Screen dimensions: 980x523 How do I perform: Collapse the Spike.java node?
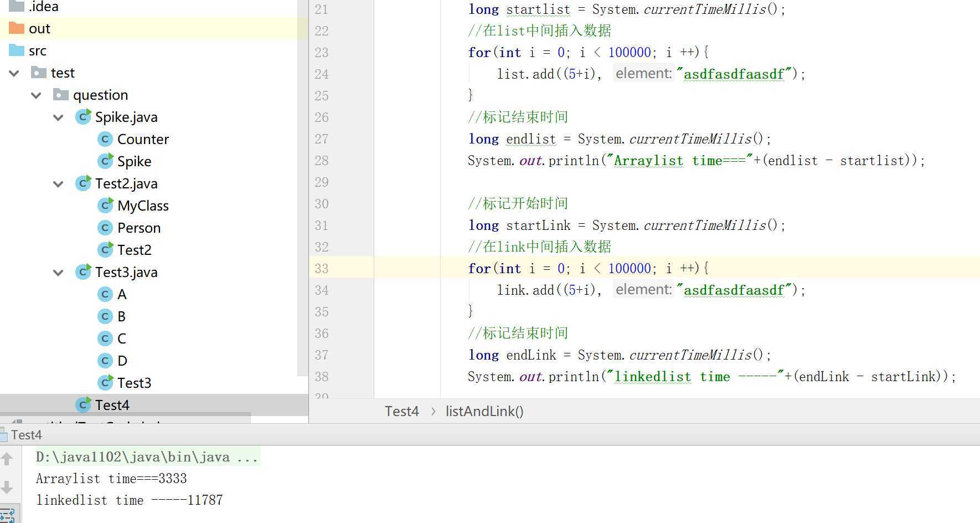tap(58, 117)
